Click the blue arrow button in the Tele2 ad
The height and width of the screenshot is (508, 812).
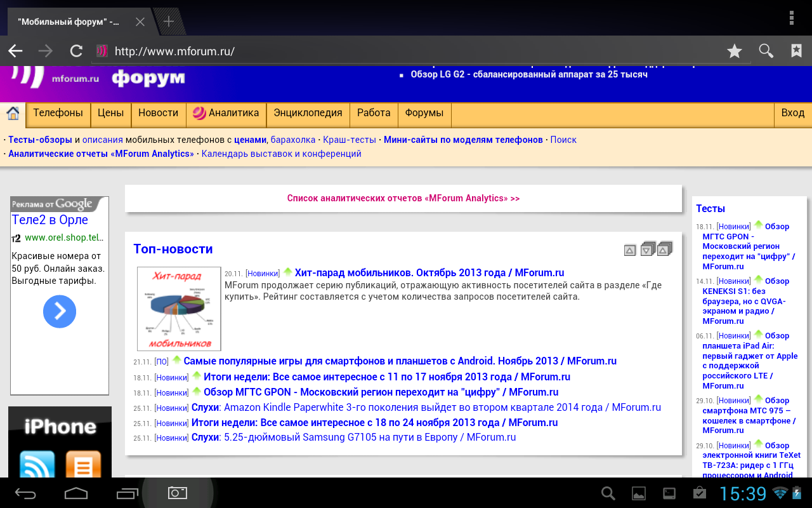tap(60, 311)
